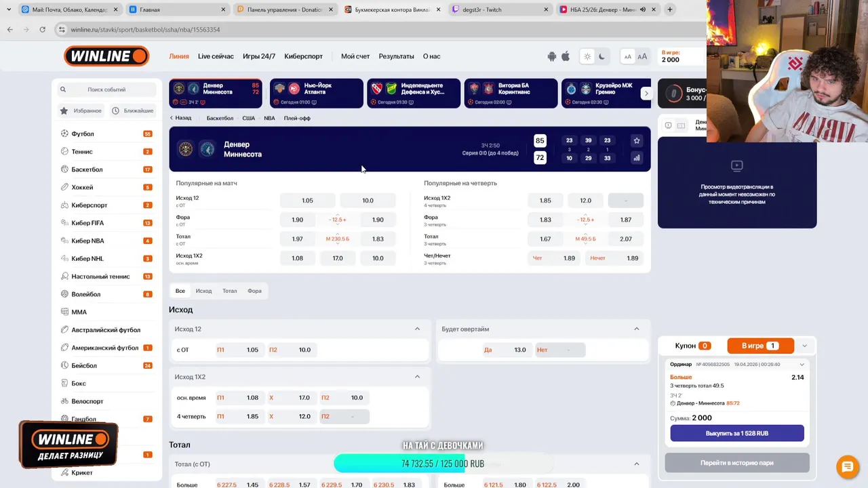Open the Apple iOS app icon
868x488 pixels.
pyautogui.click(x=566, y=57)
